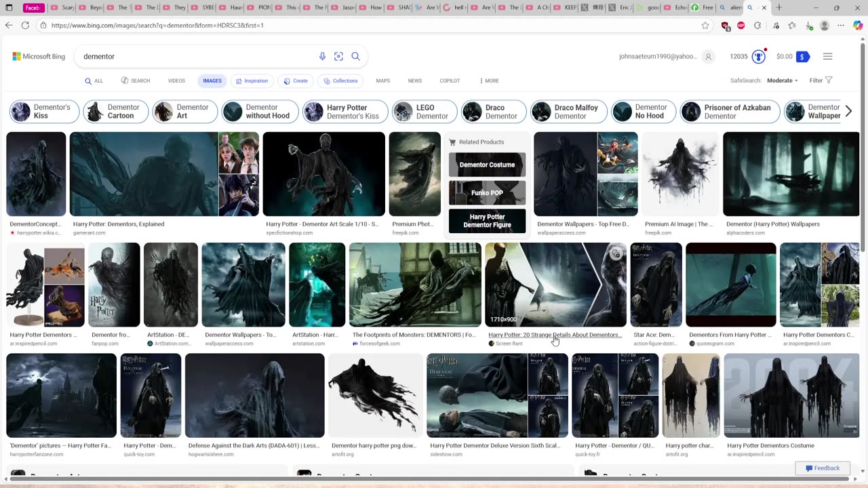The image size is (868, 488).
Task: Click the browser profile avatar icon
Action: [825, 26]
